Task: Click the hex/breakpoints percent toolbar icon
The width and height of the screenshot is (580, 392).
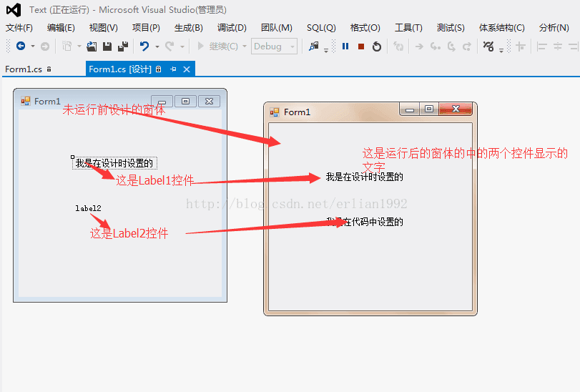Action: coord(488,46)
